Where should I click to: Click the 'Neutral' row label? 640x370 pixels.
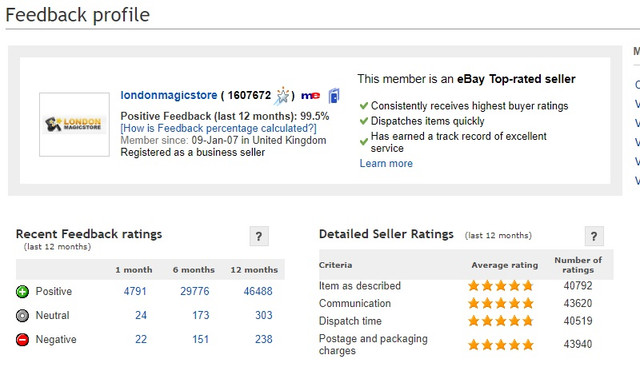52,315
